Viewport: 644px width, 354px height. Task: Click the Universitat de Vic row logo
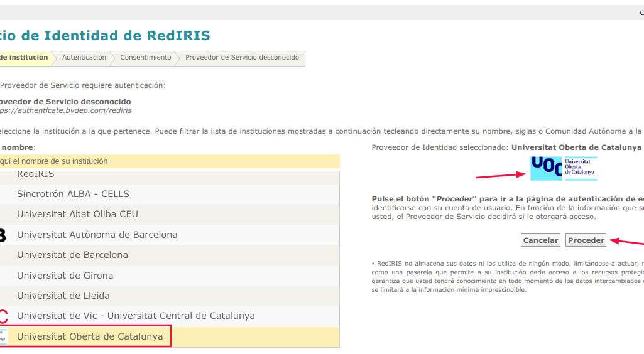[x=3, y=316]
